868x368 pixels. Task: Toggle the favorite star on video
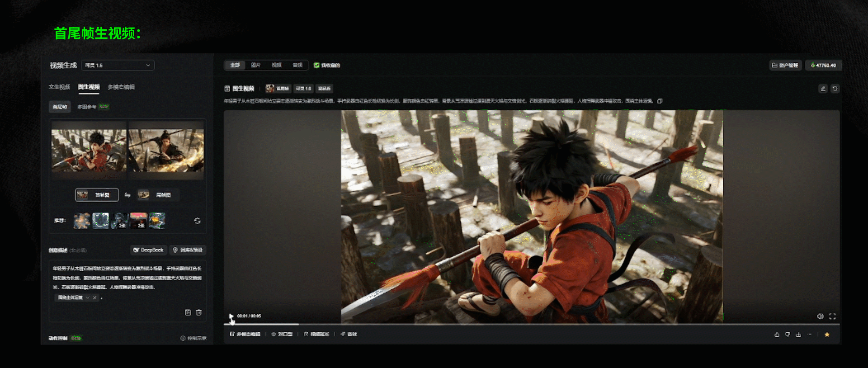827,335
